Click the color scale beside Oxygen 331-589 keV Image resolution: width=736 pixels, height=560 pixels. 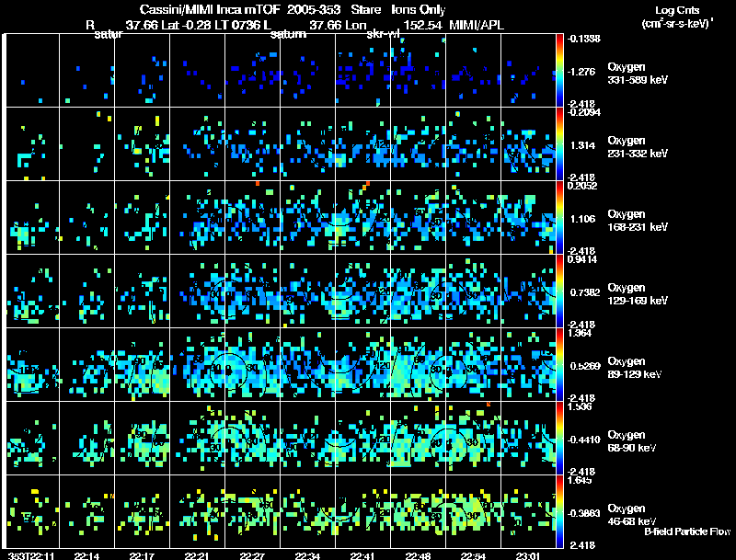tap(559, 71)
